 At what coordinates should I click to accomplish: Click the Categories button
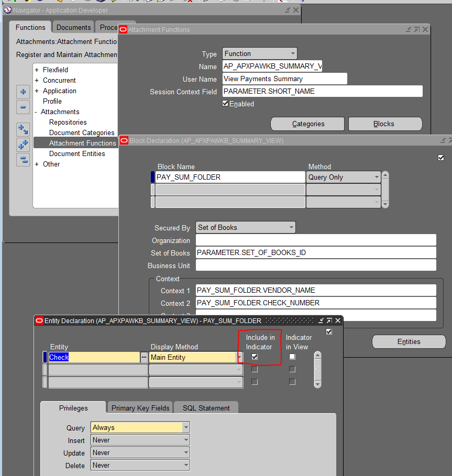pyautogui.click(x=307, y=124)
